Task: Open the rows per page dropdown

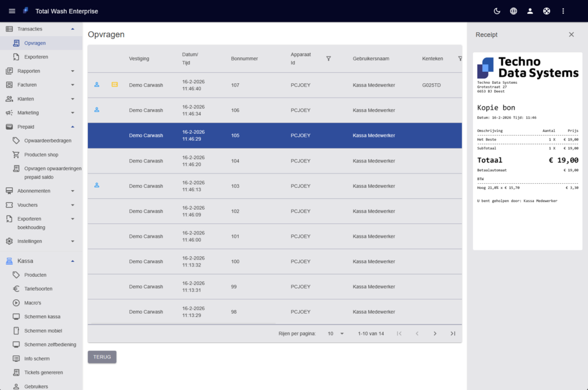Action: pyautogui.click(x=335, y=334)
